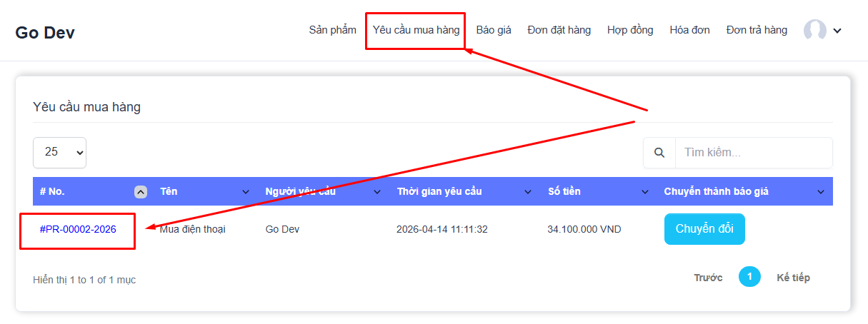Viewport: 868px width, 324px height.
Task: Go to Yêu cầu mua hàng menu
Action: [x=416, y=30]
